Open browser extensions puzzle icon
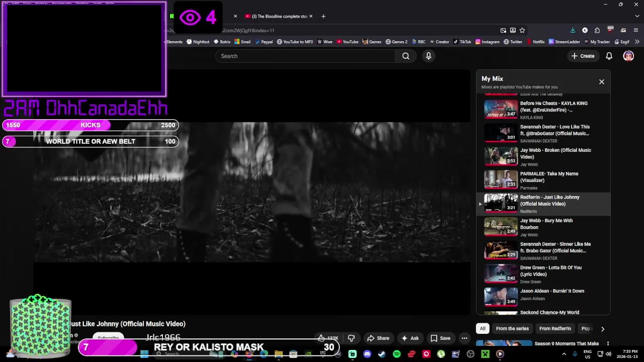The width and height of the screenshot is (644, 362). (597, 30)
